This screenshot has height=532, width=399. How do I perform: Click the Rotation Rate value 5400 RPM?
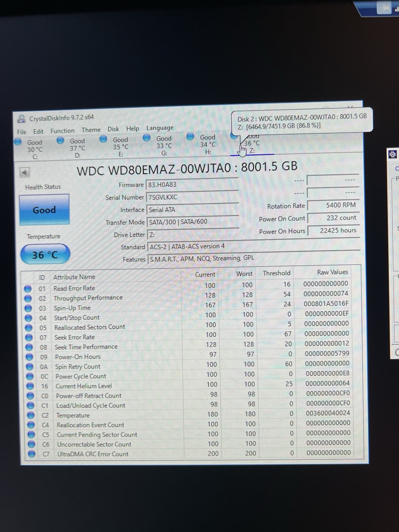click(333, 205)
